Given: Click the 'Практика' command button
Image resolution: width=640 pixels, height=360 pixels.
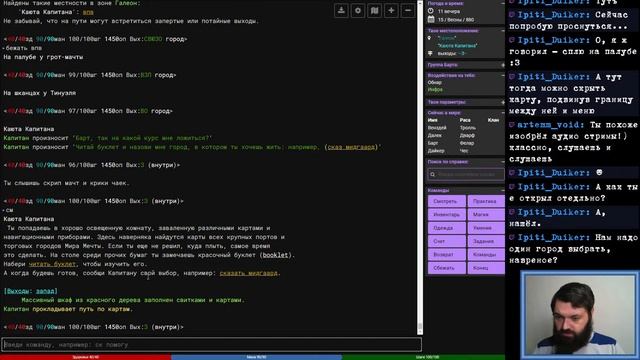Looking at the screenshot, I should coord(486,201).
